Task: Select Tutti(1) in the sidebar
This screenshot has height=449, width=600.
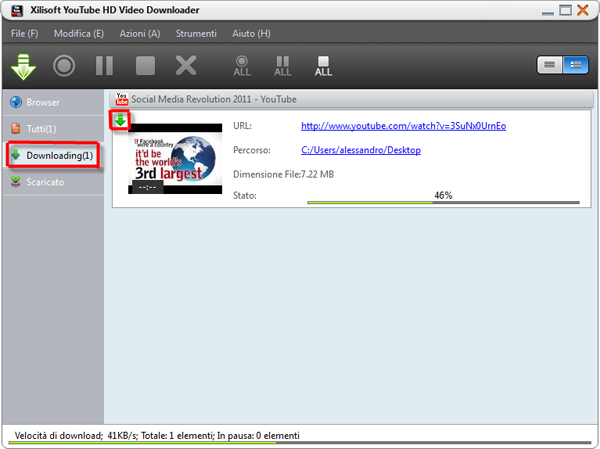Action: pos(53,129)
